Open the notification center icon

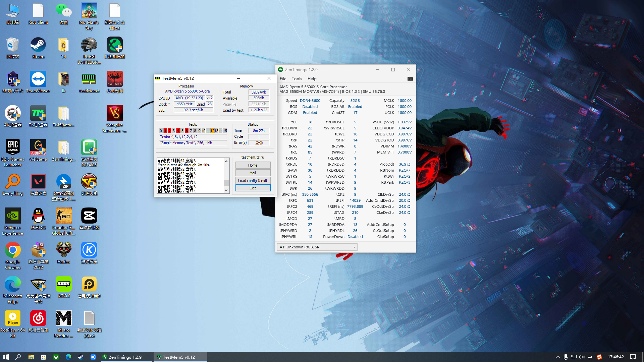(x=633, y=357)
